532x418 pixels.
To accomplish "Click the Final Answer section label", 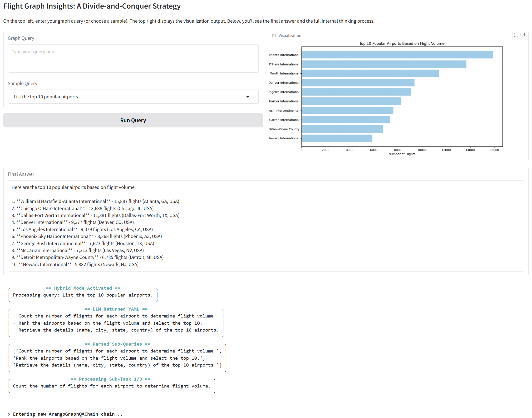I will [x=21, y=174].
